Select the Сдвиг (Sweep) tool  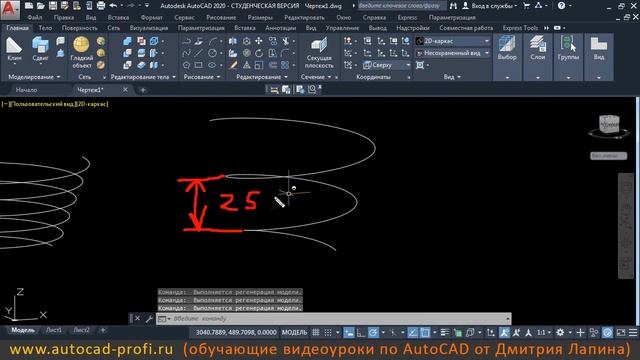[40, 49]
